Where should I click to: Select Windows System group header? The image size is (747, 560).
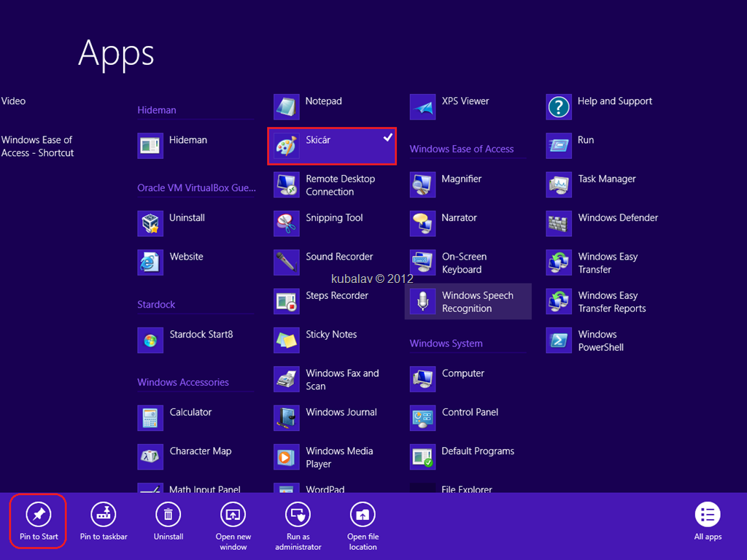446,343
